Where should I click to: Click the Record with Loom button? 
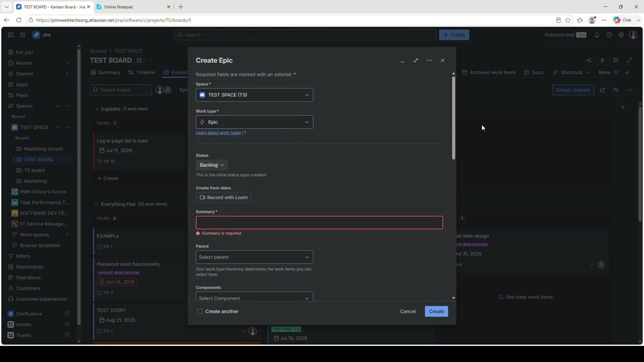click(x=224, y=198)
